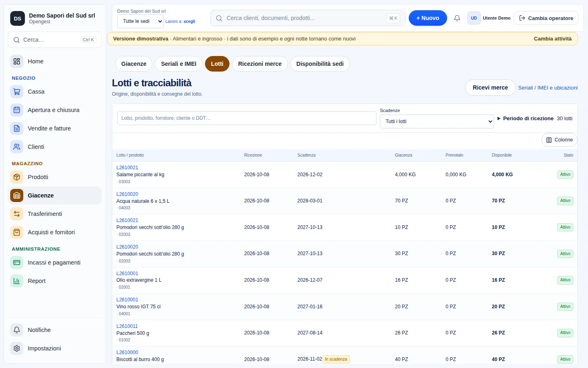588x368 pixels.
Task: Open the Trasferimenti arrows icon
Action: pyautogui.click(x=17, y=214)
